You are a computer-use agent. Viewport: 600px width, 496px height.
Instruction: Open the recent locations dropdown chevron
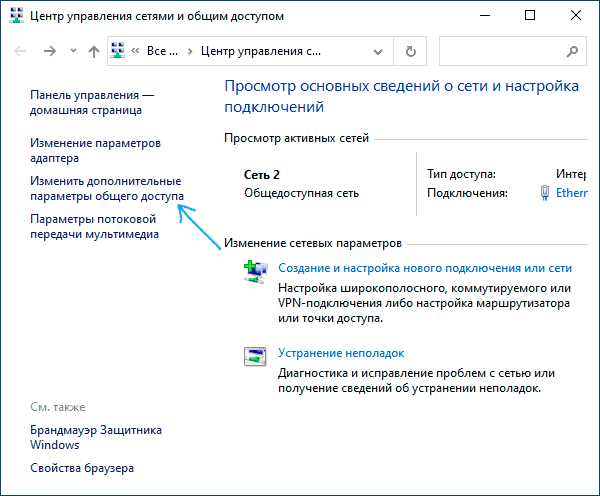pos(73,51)
